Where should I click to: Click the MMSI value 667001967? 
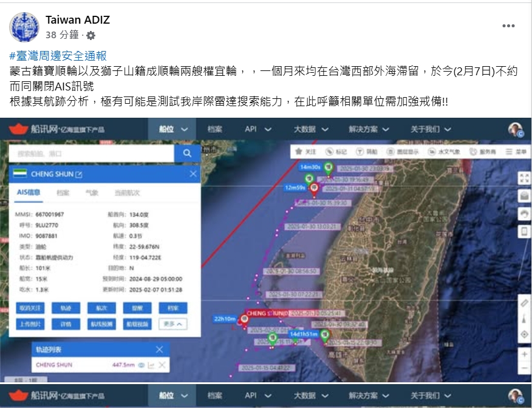50,214
